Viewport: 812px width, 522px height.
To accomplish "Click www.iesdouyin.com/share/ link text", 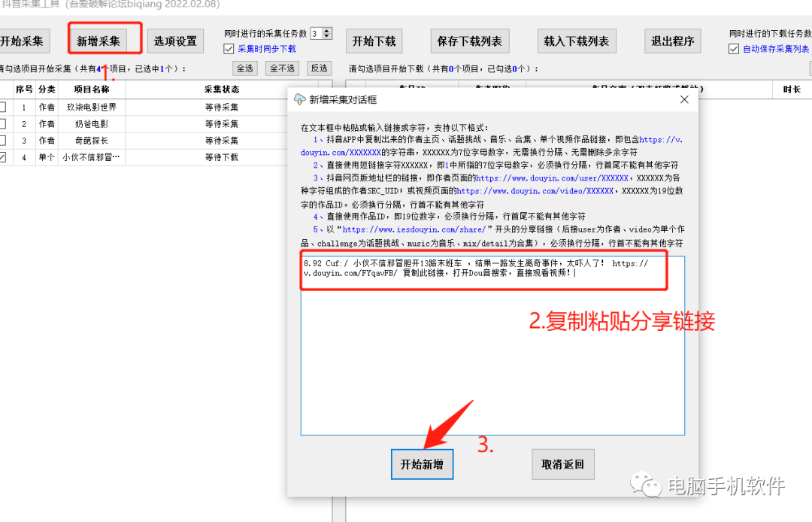I will pyautogui.click(x=414, y=229).
